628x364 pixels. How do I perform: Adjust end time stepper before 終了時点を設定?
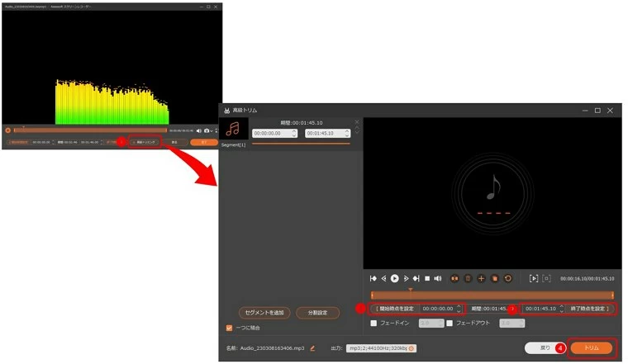(561, 309)
